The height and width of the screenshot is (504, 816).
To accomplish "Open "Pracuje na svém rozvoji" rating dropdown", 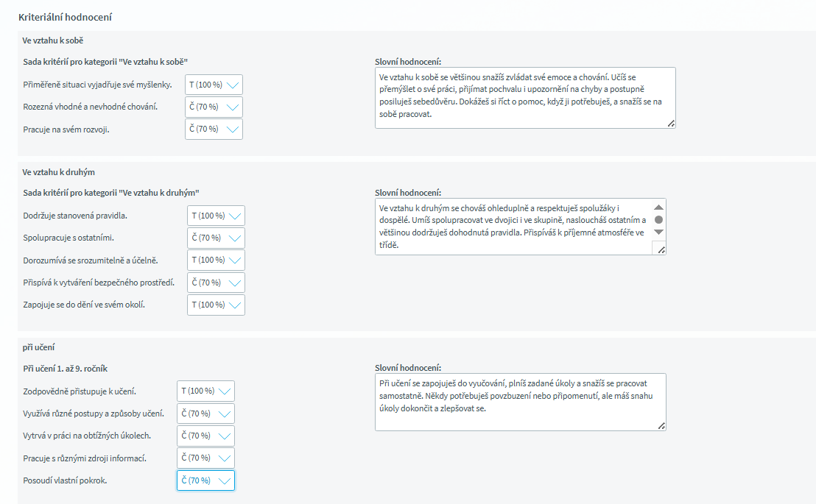I will (214, 129).
